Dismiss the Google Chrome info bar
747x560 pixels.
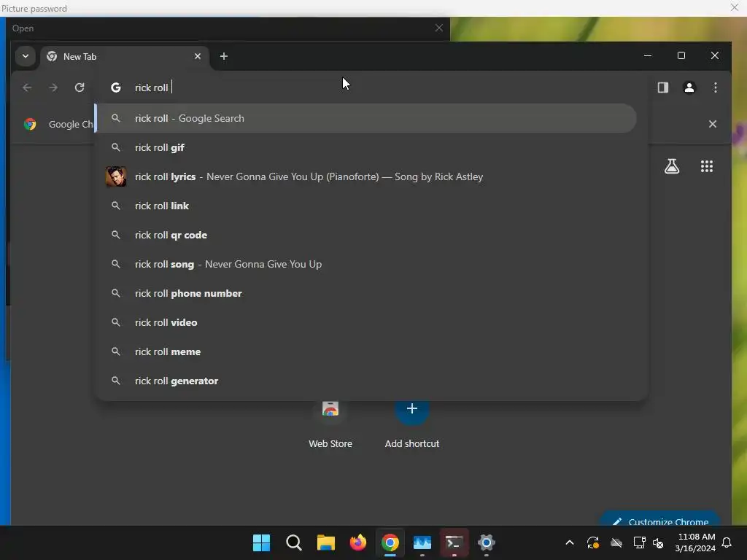click(712, 124)
